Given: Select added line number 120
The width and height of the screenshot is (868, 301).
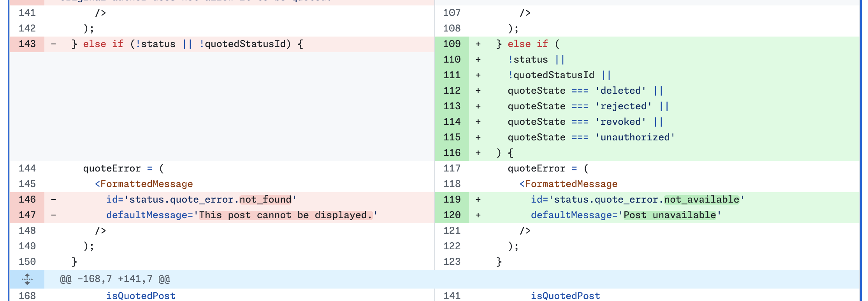Looking at the screenshot, I should pyautogui.click(x=452, y=215).
